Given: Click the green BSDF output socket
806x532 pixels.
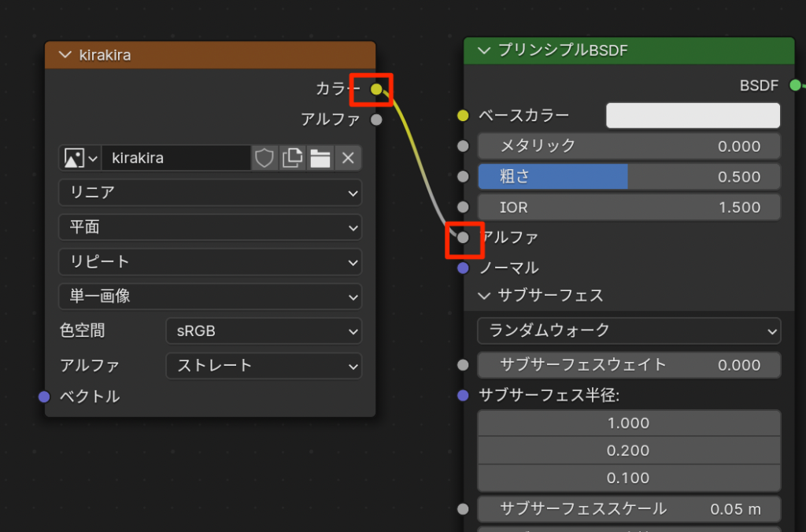Looking at the screenshot, I should 795,85.
